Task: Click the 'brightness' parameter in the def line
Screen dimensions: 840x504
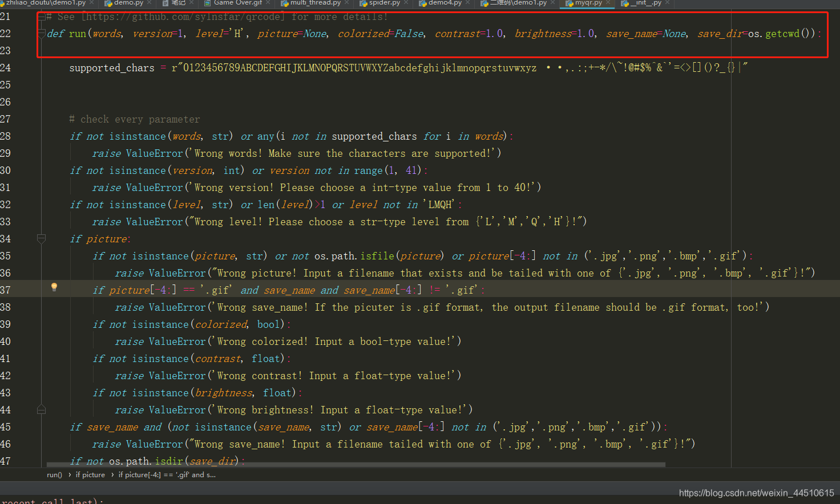Action: (543, 34)
